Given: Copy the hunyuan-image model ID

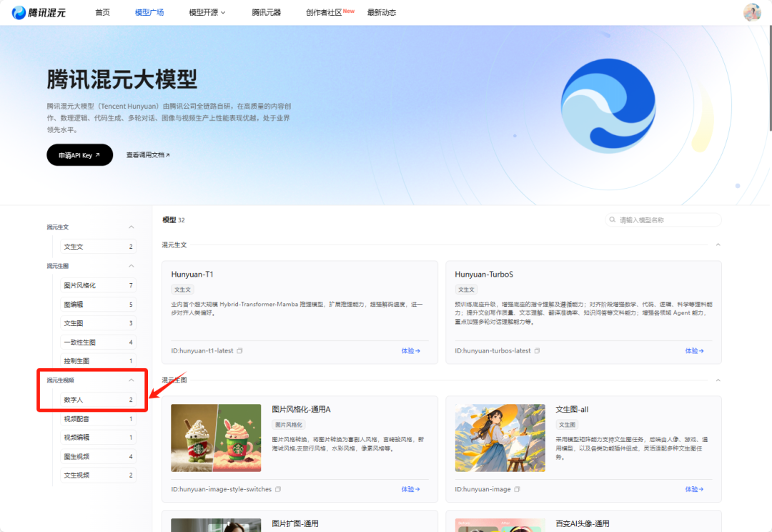Looking at the screenshot, I should click(x=517, y=488).
